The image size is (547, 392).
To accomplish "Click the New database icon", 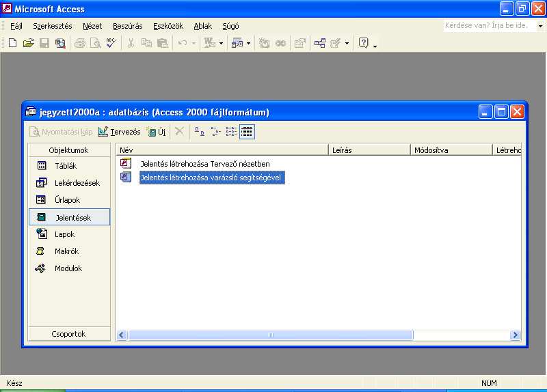I will [12, 43].
